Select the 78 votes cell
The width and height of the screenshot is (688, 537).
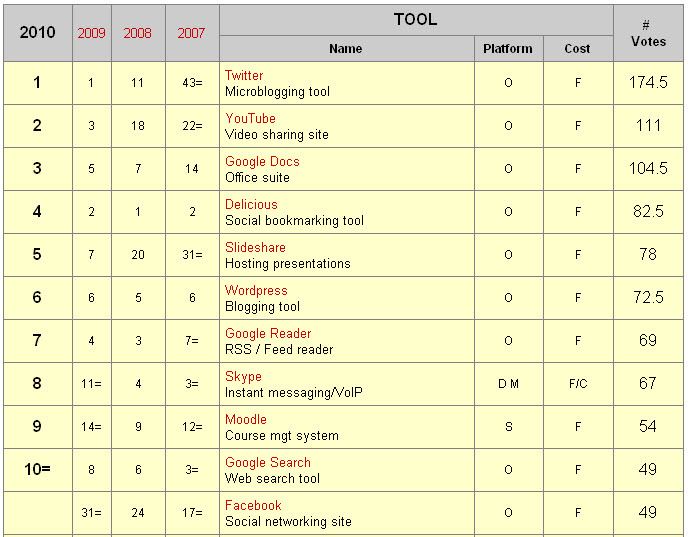tap(648, 254)
